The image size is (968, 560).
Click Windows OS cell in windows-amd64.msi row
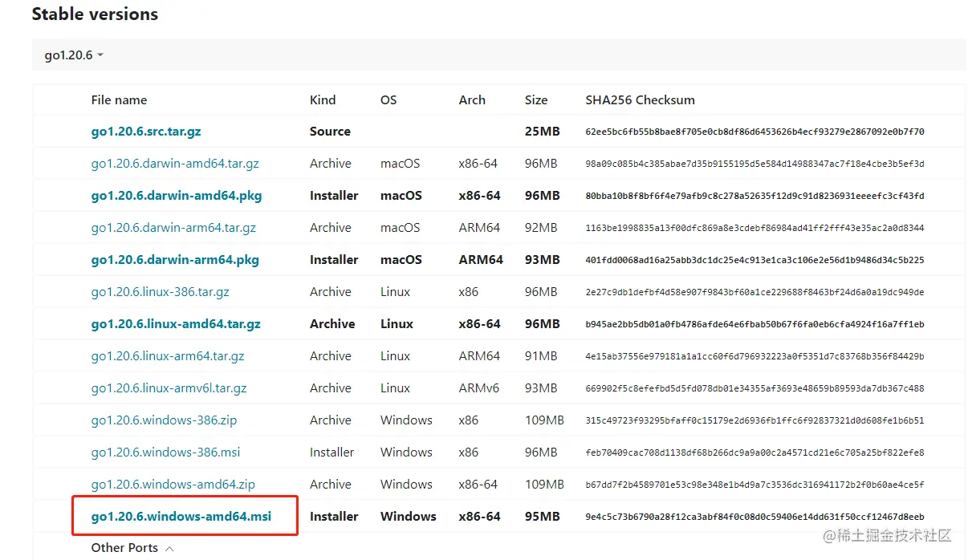[409, 517]
